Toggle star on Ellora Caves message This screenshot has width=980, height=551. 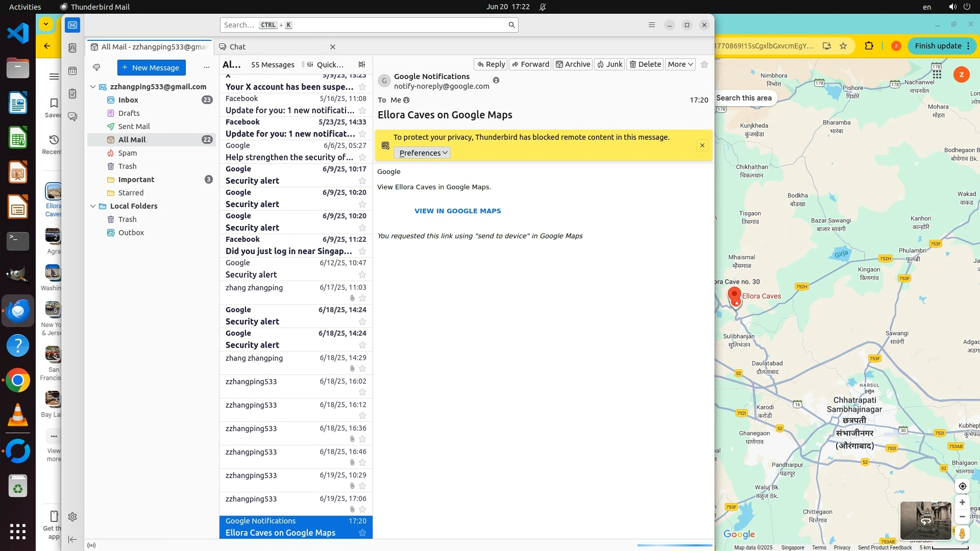pos(362,533)
